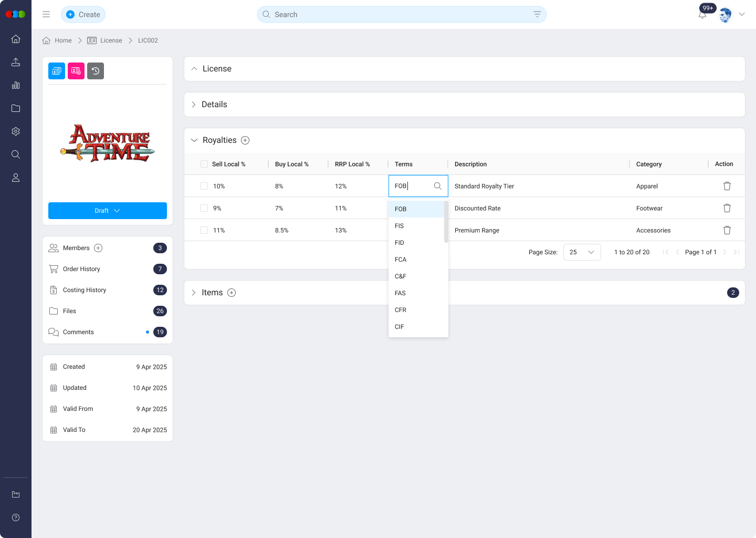Open the upload icon in left sidebar
This screenshot has height=538, width=756.
(16, 62)
